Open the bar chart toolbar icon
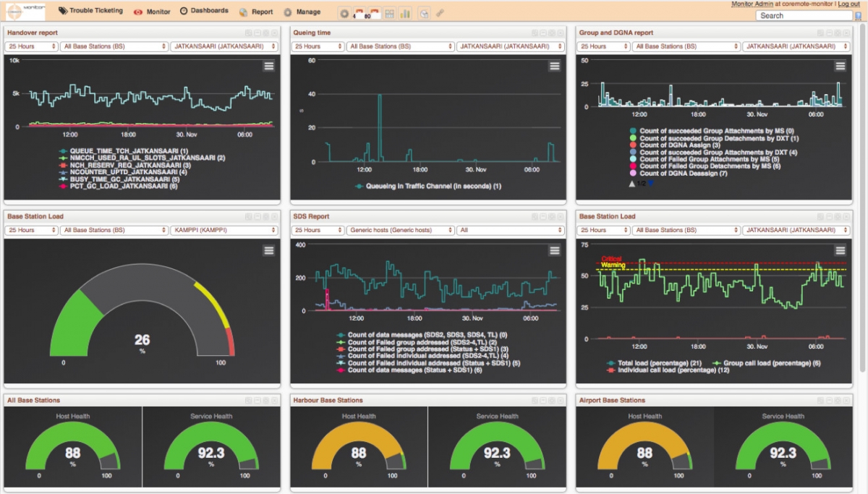This screenshot has width=868, height=494. pos(405,13)
